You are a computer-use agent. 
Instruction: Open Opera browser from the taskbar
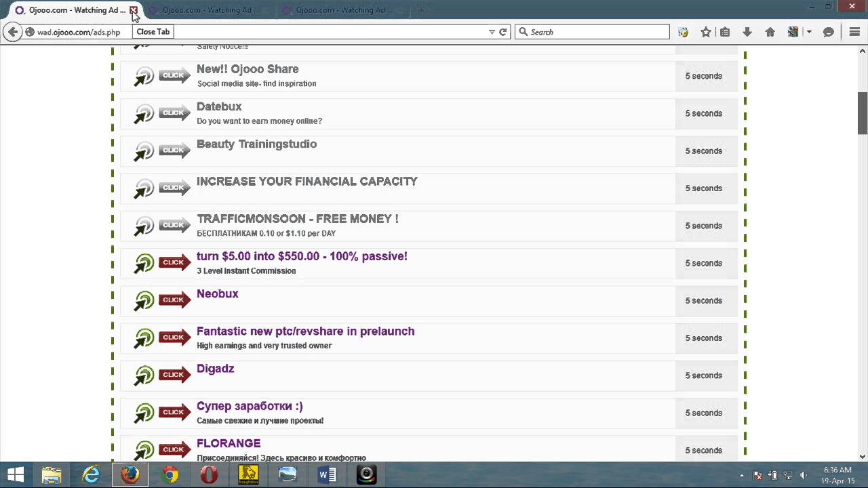pyautogui.click(x=209, y=474)
